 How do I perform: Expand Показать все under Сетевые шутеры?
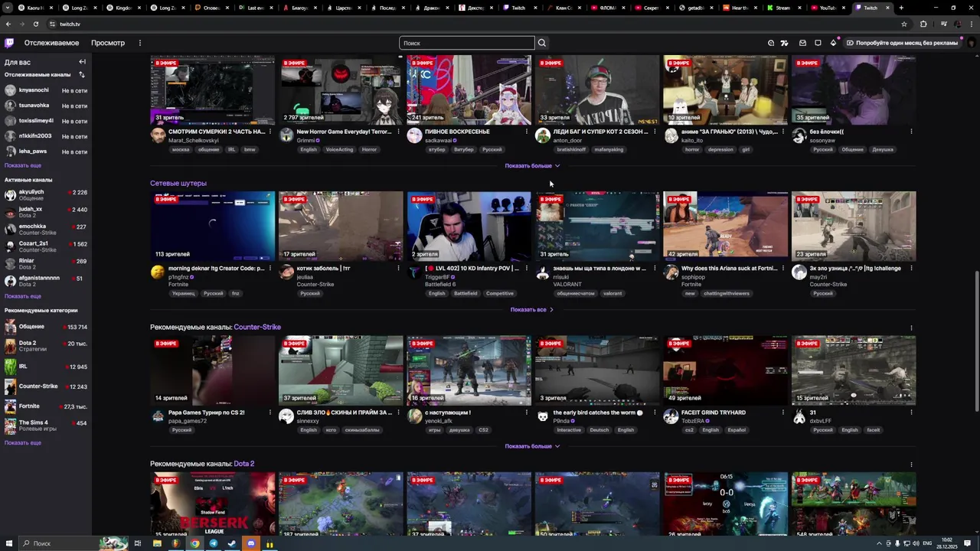pyautogui.click(x=532, y=310)
